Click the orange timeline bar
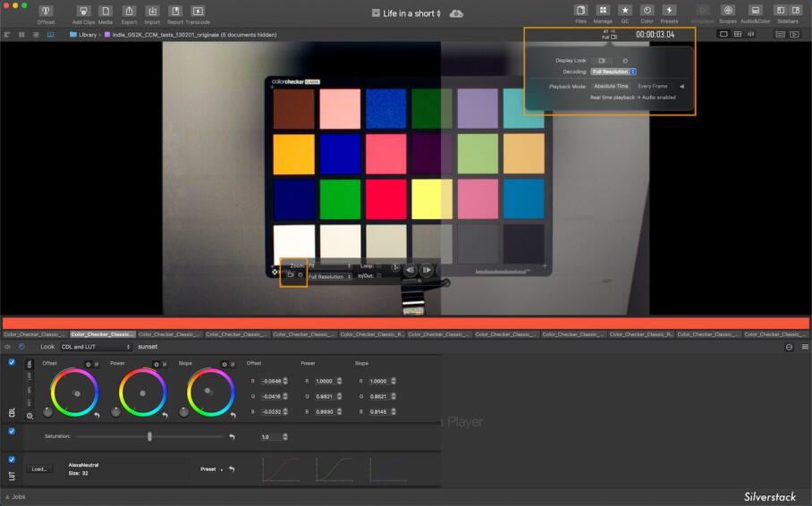Image resolution: width=812 pixels, height=506 pixels. point(406,323)
